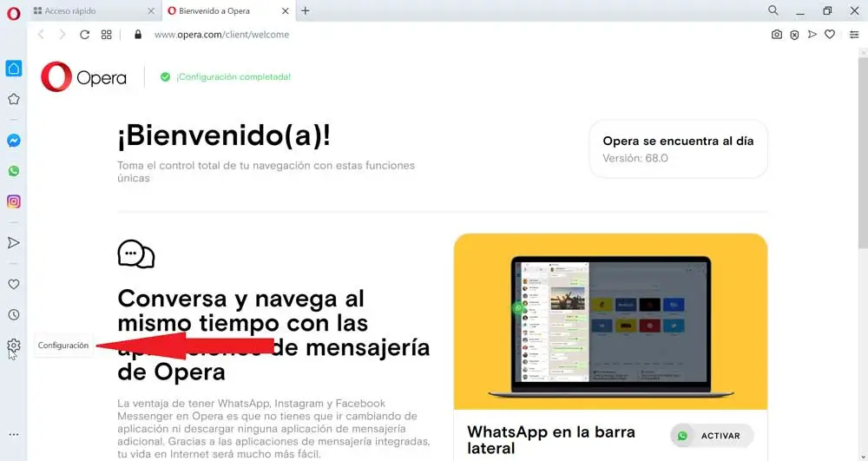Click the WhatsApp en la barra lateral heading

point(551,440)
